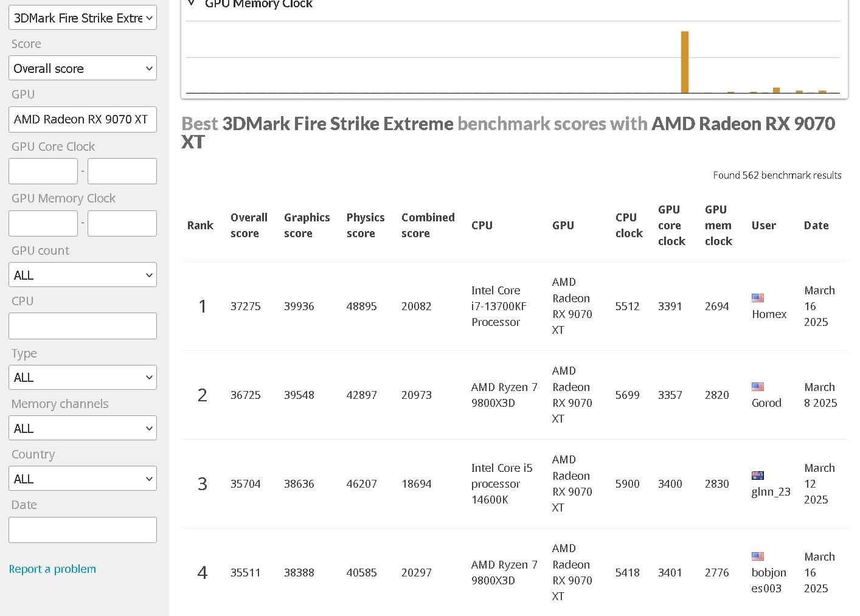Screen dimensions: 860x616
Task: Click the Date filter input field
Action: 83,530
